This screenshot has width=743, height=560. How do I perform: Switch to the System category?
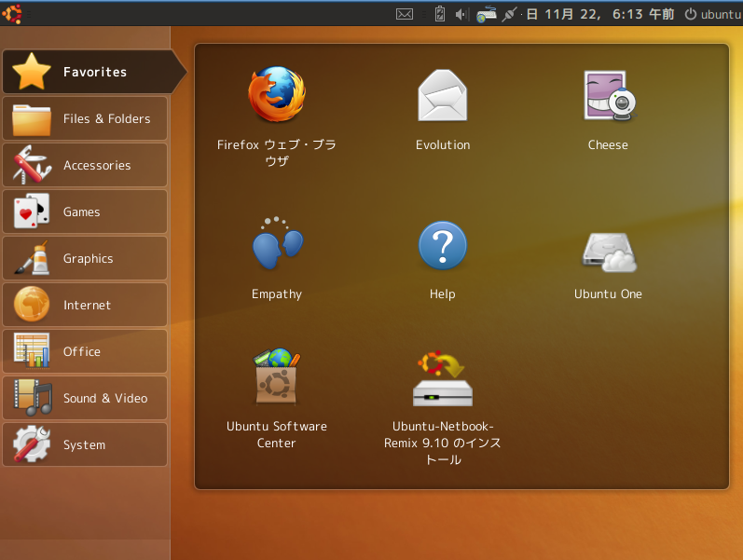tap(85, 444)
